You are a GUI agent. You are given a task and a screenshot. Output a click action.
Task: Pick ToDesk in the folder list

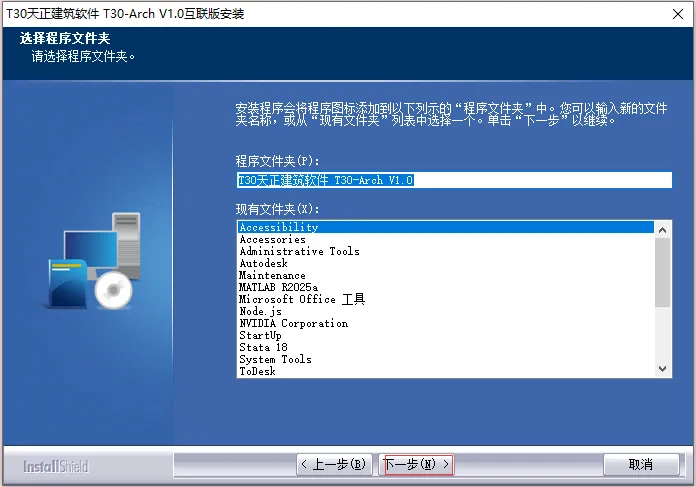click(446, 371)
